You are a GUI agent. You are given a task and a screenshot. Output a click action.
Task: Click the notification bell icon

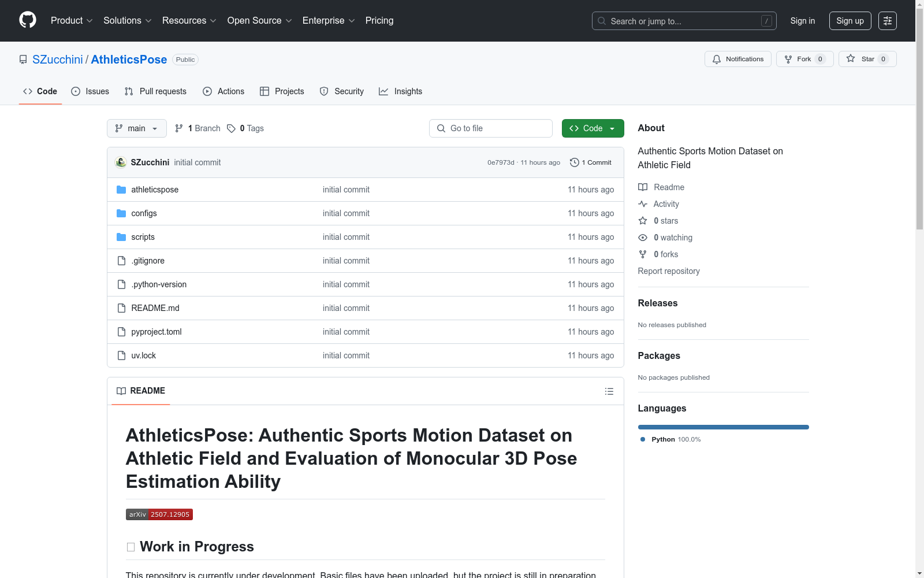pos(717,59)
